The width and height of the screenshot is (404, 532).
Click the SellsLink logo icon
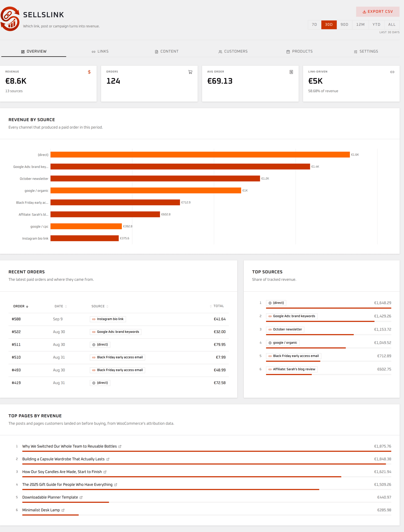[x=10, y=19]
